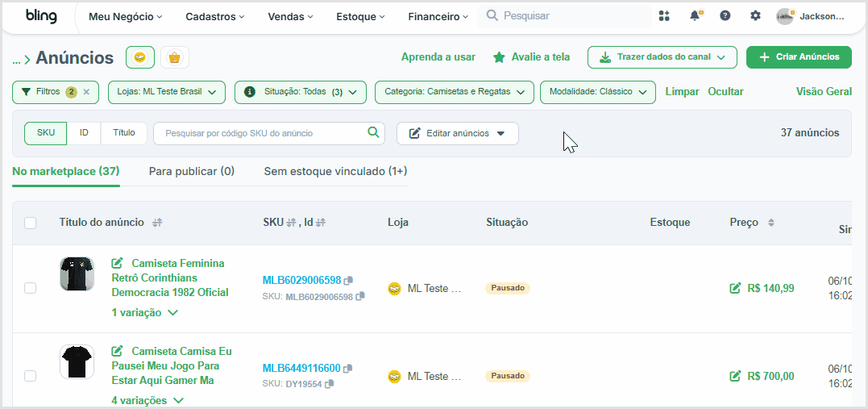Focus the top Pesquisar search field
The height and width of the screenshot is (409, 868).
pos(565,16)
